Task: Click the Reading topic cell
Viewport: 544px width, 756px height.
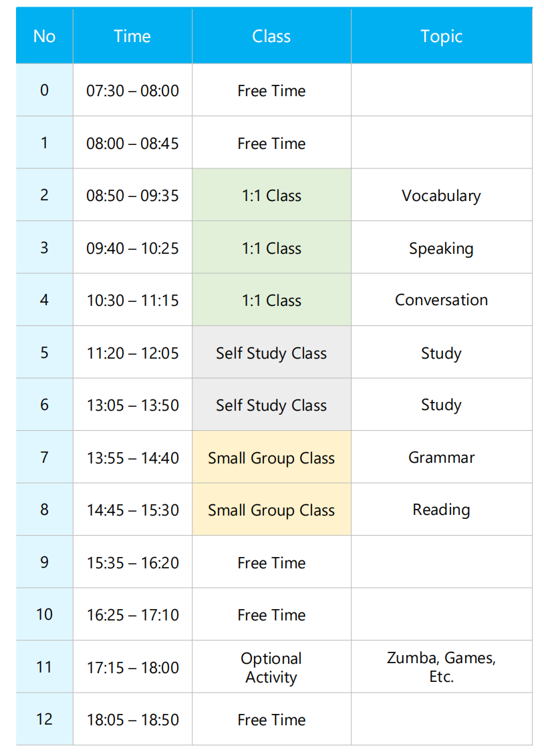Action: coord(442,510)
